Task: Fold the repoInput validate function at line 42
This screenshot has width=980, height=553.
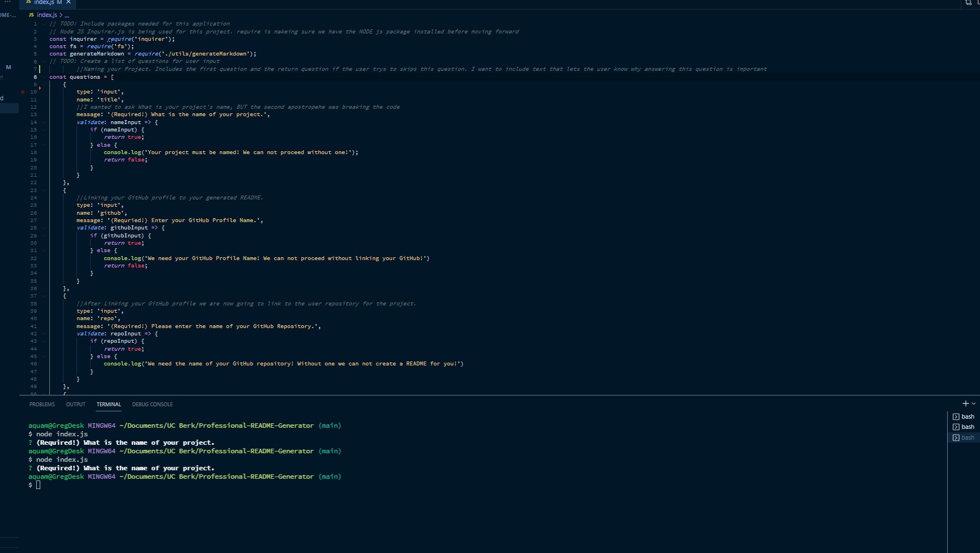Action: tap(44, 334)
